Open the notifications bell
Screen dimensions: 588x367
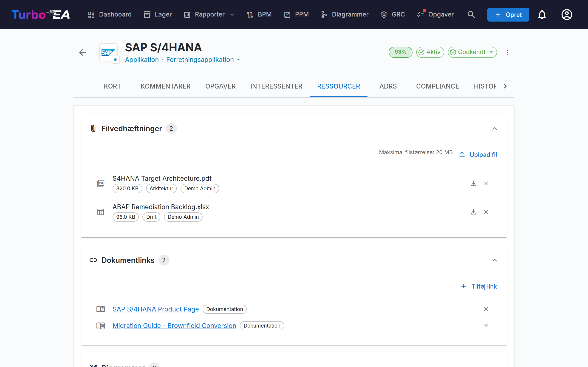click(x=542, y=14)
